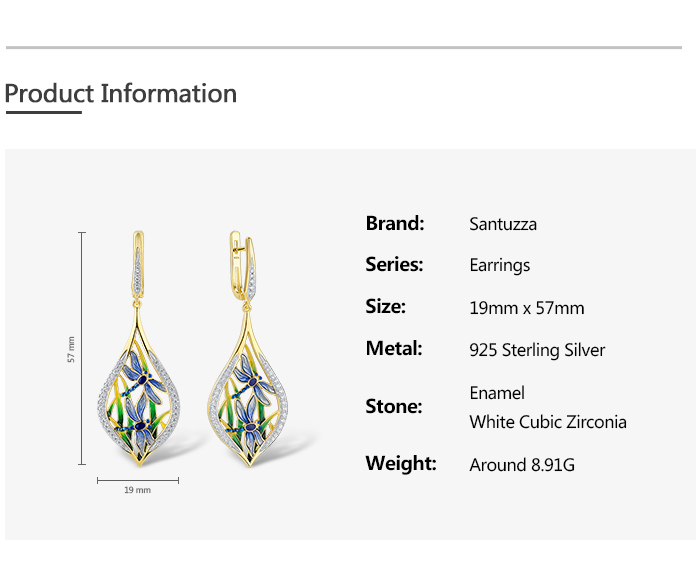The image size is (700, 588).
Task: Click the Around 8.91G weight value
Action: (x=522, y=465)
